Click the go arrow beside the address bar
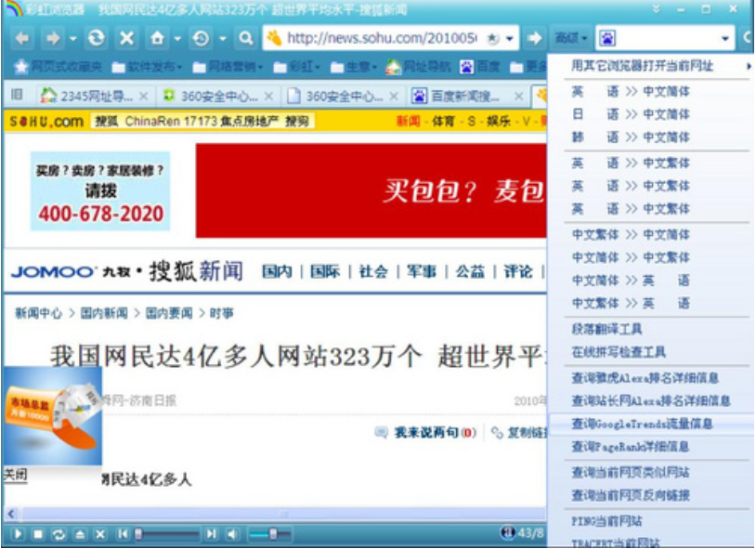This screenshot has height=549, width=756. click(534, 38)
